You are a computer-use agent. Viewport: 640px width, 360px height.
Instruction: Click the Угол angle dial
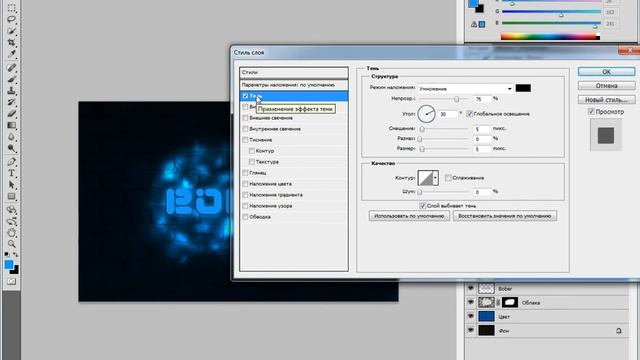426,114
